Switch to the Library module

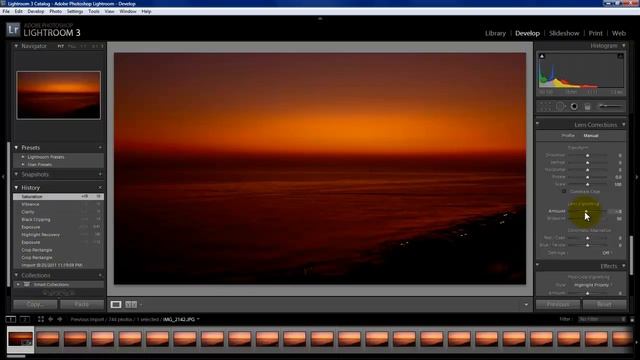(x=496, y=33)
